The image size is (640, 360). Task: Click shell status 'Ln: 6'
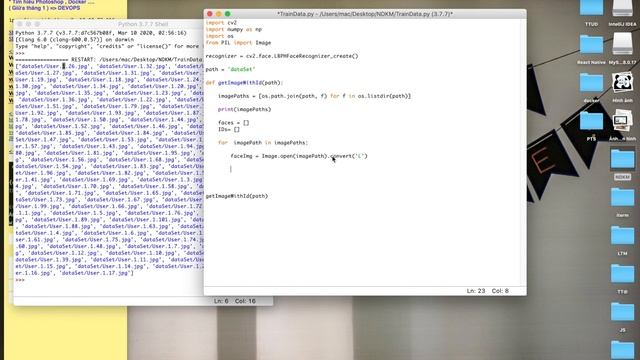click(x=221, y=301)
